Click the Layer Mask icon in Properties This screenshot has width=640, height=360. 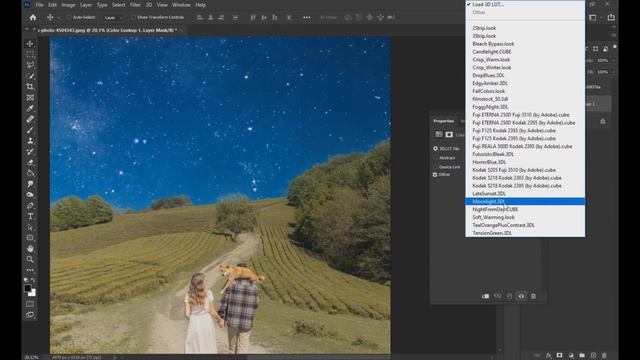pos(449,134)
